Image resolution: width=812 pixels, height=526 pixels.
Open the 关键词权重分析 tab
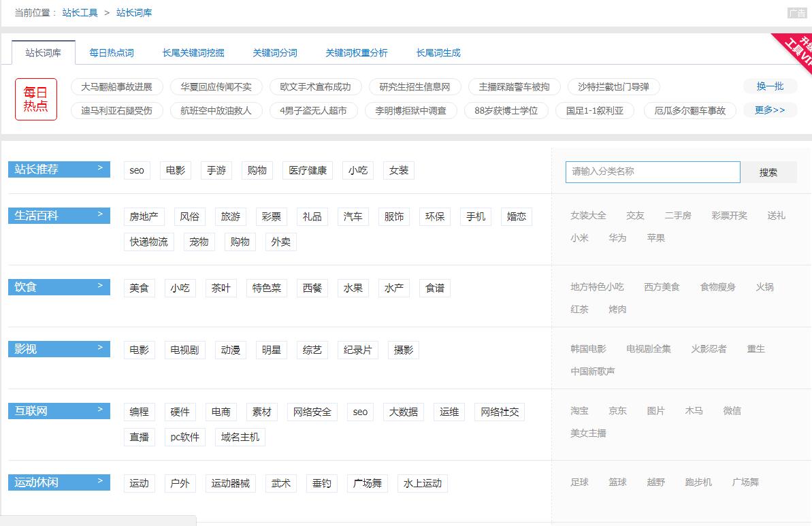tap(357, 52)
